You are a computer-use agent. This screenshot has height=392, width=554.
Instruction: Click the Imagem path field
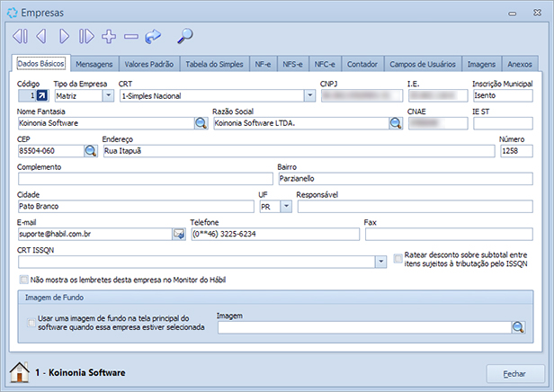[x=364, y=327]
